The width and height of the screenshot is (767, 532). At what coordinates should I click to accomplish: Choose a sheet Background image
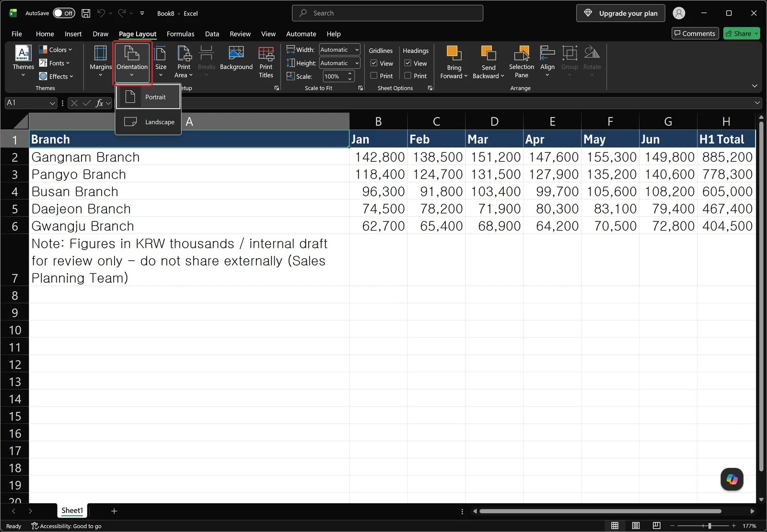point(236,58)
